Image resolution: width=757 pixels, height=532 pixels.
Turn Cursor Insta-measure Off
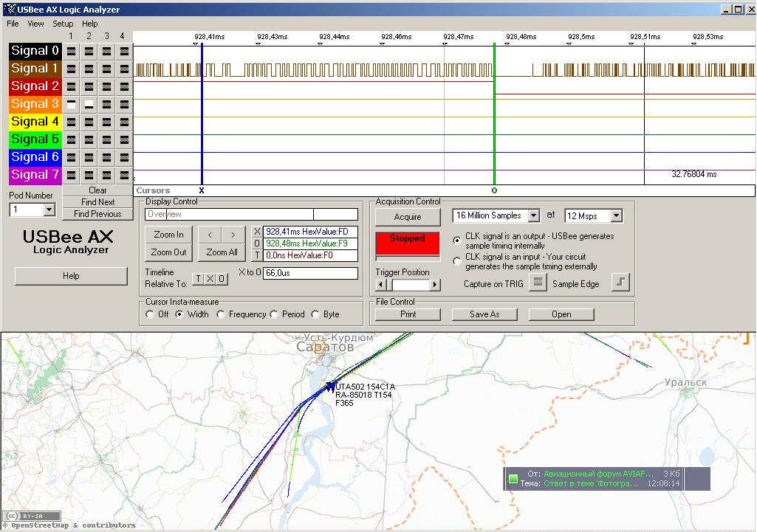(150, 314)
